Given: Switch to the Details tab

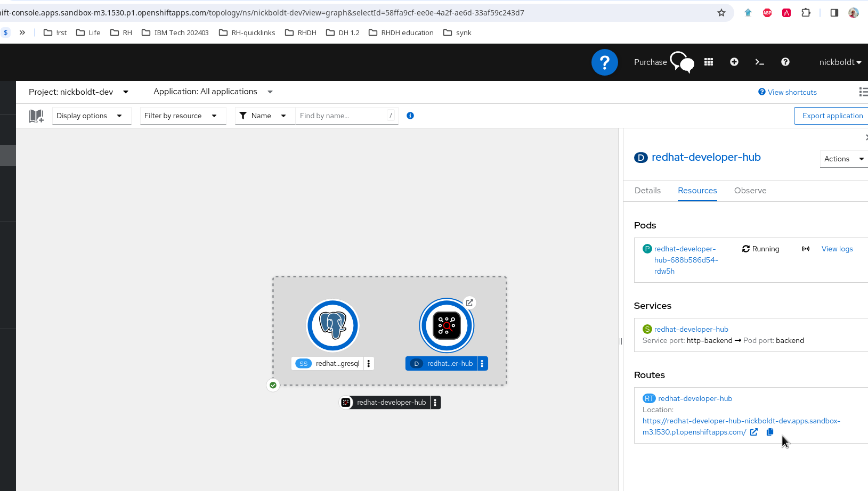Looking at the screenshot, I should [647, 191].
